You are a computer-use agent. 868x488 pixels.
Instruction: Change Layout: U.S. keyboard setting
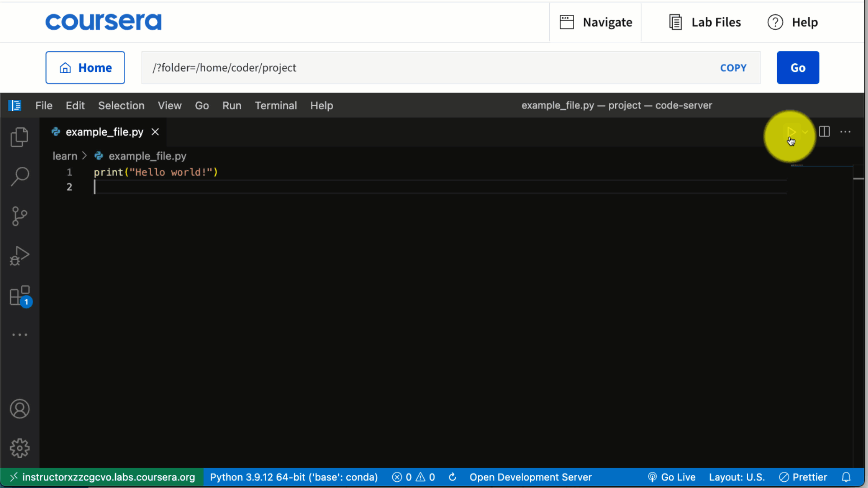(736, 477)
